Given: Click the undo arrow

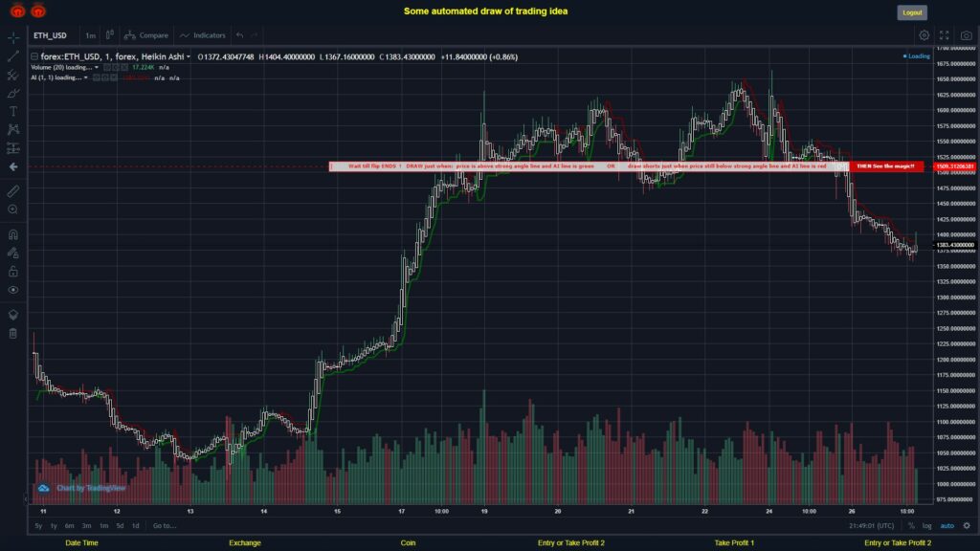Looking at the screenshot, I should (x=240, y=35).
